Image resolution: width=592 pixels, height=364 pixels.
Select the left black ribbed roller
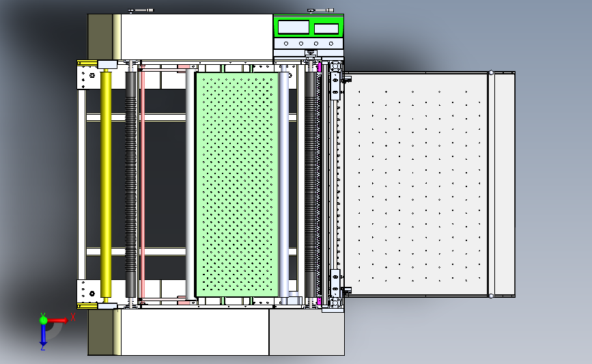[130, 184]
